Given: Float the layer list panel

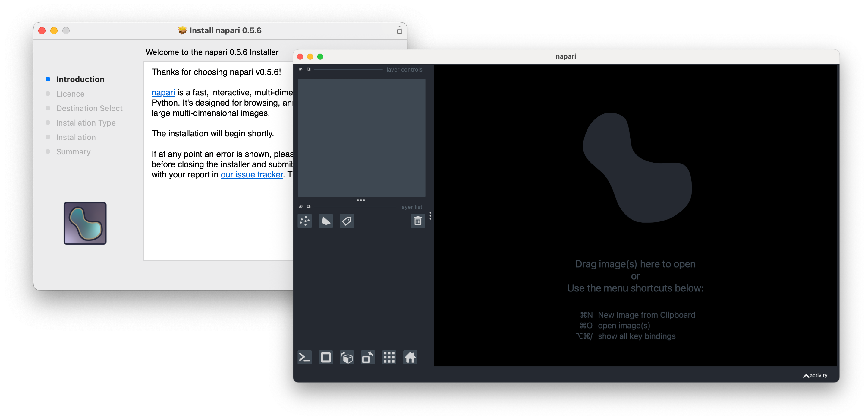Looking at the screenshot, I should click(309, 206).
